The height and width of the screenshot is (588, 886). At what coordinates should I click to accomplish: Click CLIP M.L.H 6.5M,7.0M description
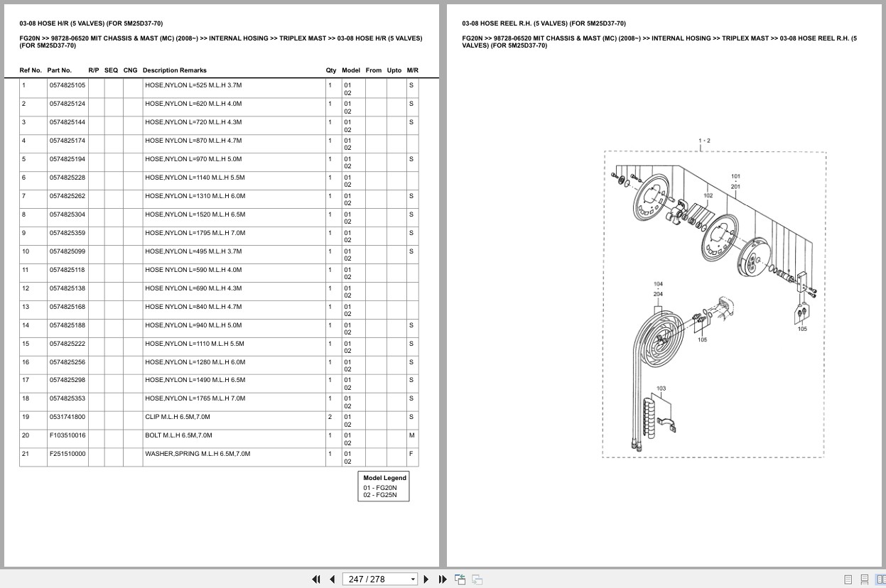click(x=178, y=417)
